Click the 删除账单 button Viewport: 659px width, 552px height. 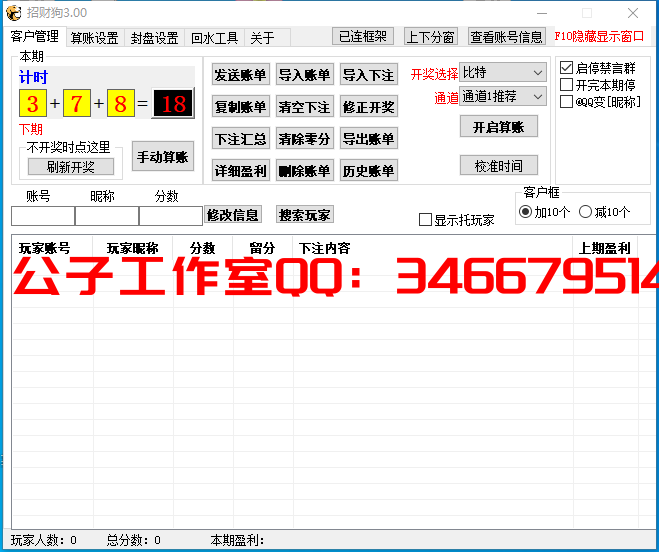tap(305, 170)
